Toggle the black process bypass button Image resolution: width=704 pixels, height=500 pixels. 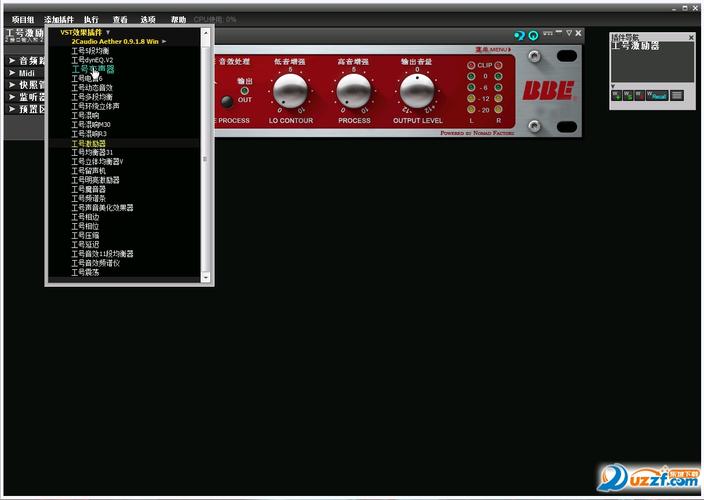(x=227, y=102)
